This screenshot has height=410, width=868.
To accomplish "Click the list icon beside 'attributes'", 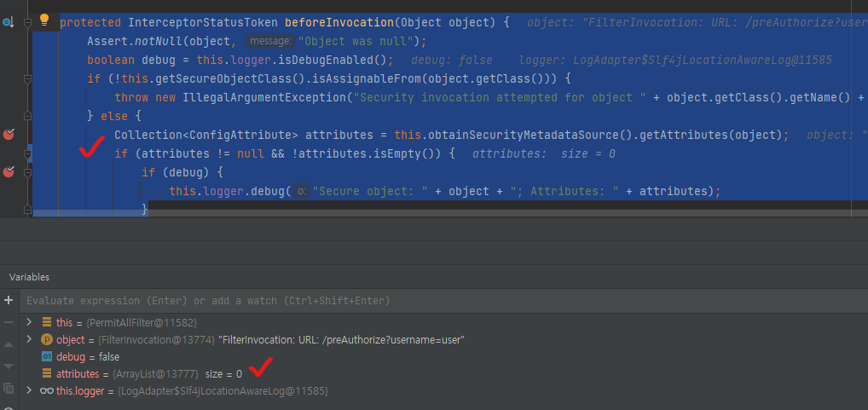I will pyautogui.click(x=47, y=373).
